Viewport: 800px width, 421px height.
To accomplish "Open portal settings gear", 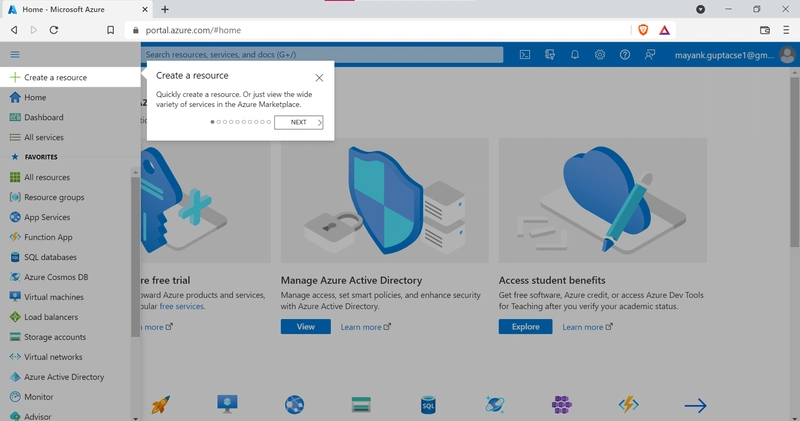I will (x=599, y=55).
